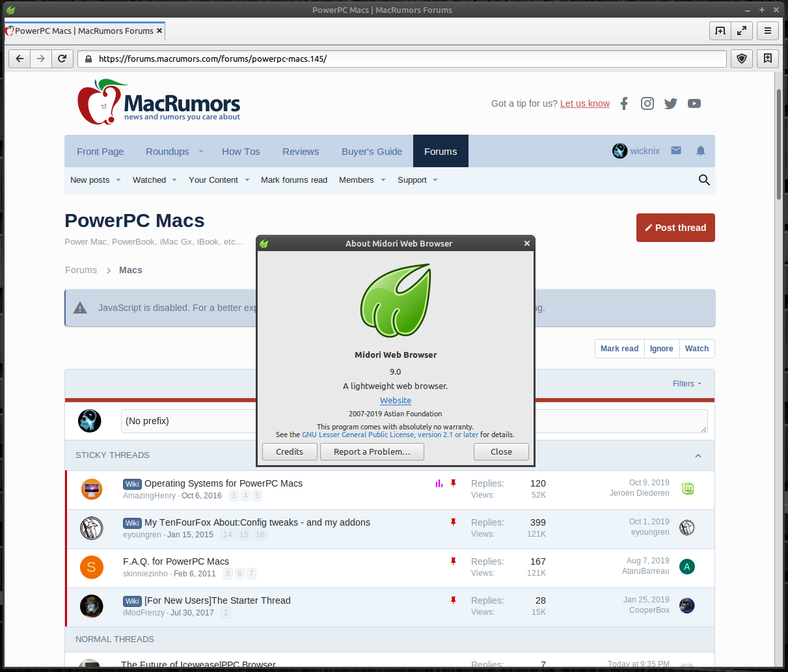The image size is (788, 672).
Task: Click the shield tracking-protection icon
Action: coord(742,59)
